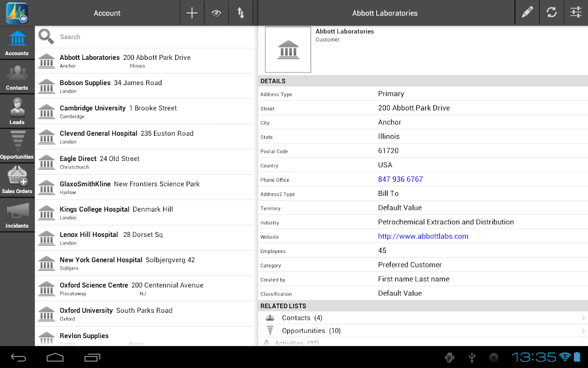Viewport: 588px width, 368px height.
Task: Tap the magnifier search icon
Action: pyautogui.click(x=46, y=36)
